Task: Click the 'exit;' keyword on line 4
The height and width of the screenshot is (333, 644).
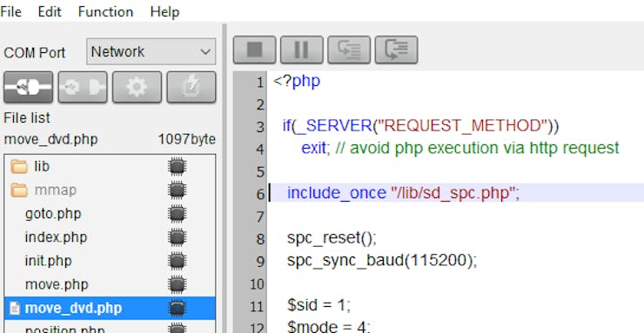Action: tap(315, 148)
